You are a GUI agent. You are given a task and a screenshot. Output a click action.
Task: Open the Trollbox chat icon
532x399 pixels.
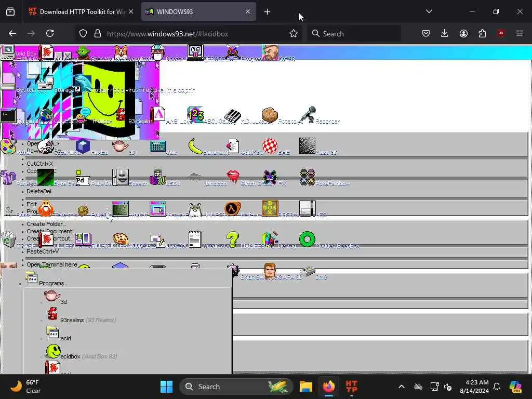[83, 115]
